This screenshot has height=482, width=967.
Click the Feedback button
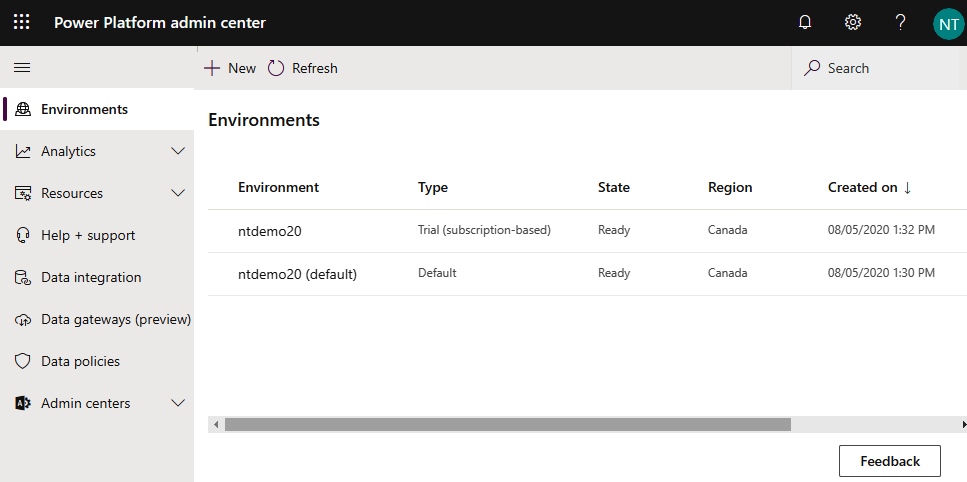pos(890,461)
